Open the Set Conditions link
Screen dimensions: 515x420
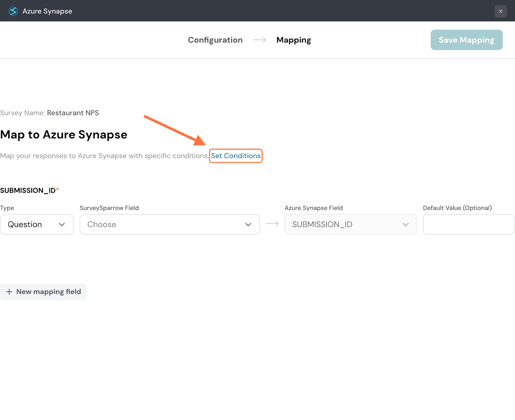click(236, 156)
